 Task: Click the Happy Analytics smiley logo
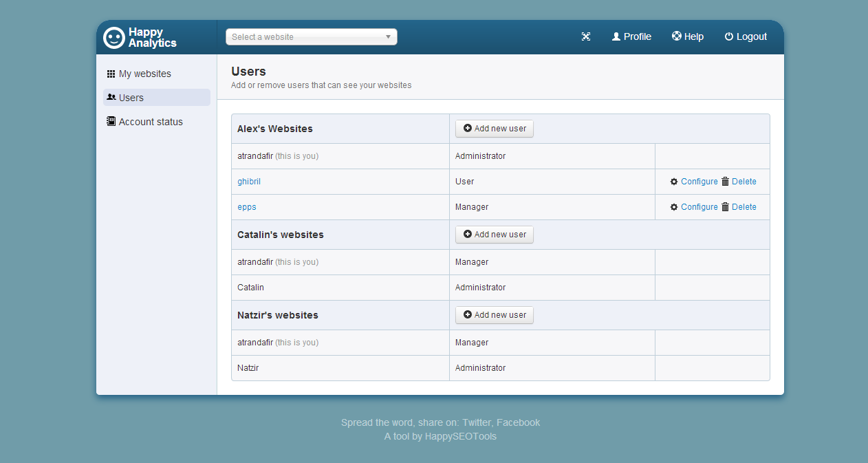[x=114, y=37]
